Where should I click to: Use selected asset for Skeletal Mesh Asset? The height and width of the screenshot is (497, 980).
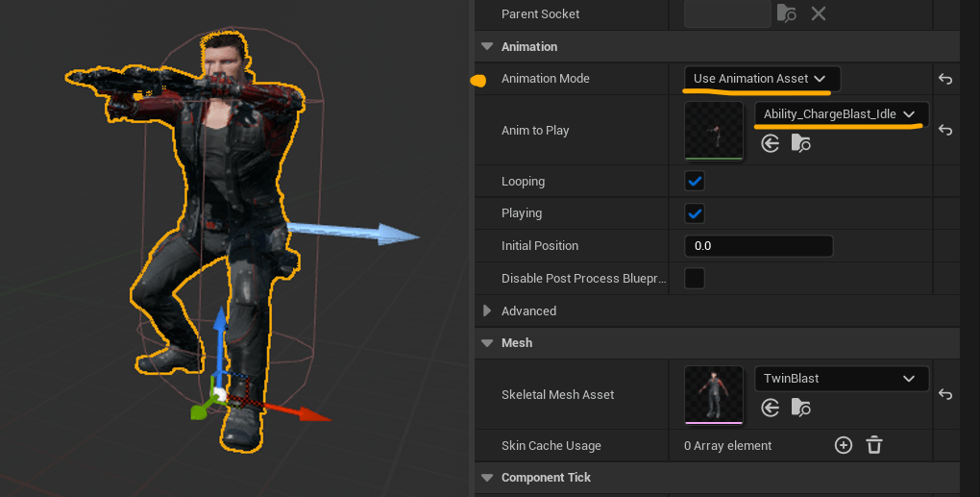pos(770,409)
